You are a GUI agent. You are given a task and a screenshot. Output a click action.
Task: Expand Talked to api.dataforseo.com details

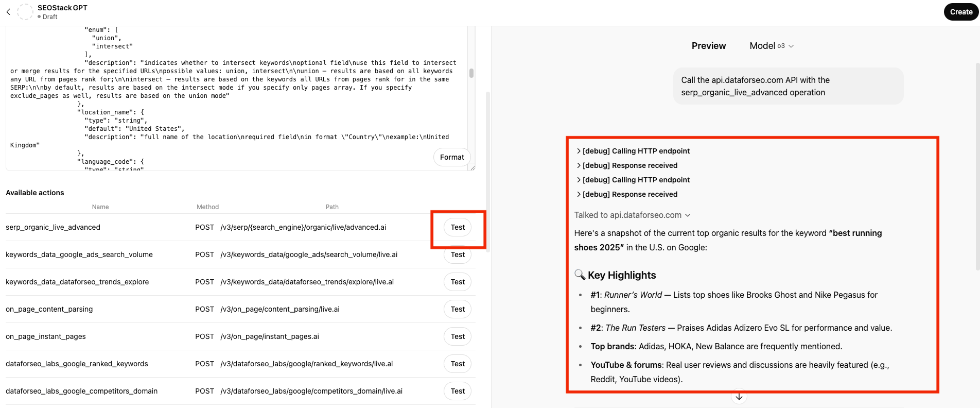[632, 215]
